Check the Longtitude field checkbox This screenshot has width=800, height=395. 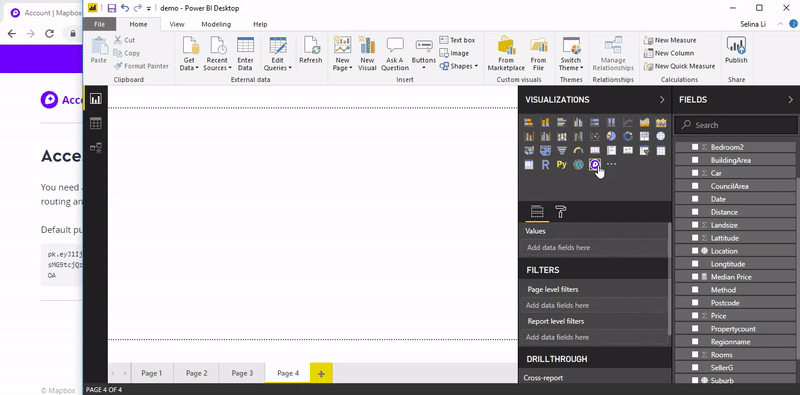[695, 264]
